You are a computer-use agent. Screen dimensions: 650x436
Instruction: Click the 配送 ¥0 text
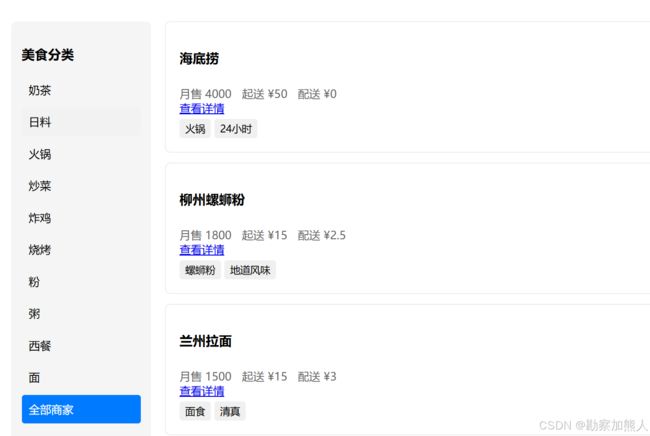[317, 94]
